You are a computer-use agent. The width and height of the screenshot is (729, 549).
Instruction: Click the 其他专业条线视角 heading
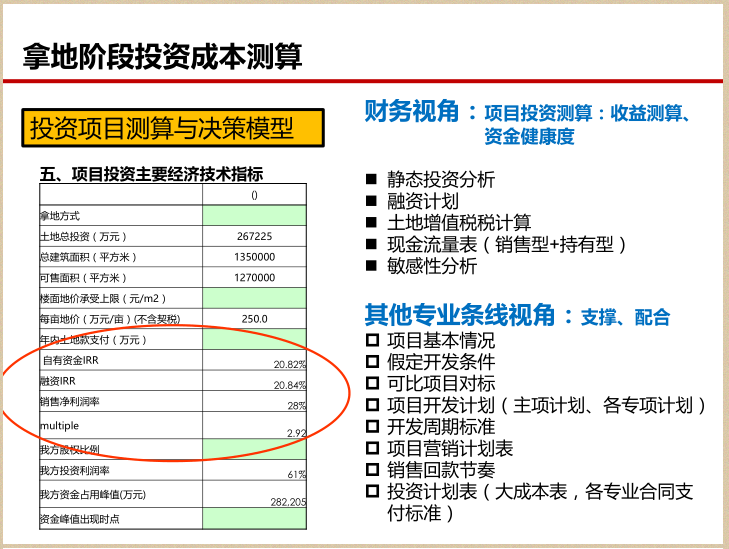tap(459, 315)
